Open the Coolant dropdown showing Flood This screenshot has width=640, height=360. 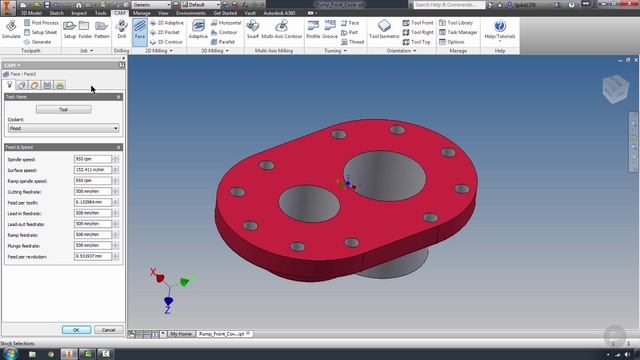63,128
